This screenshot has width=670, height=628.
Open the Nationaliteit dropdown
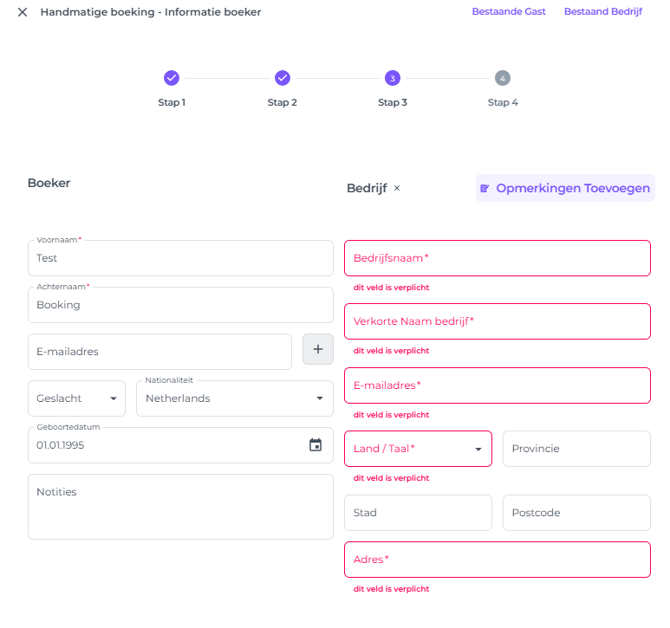tap(234, 398)
